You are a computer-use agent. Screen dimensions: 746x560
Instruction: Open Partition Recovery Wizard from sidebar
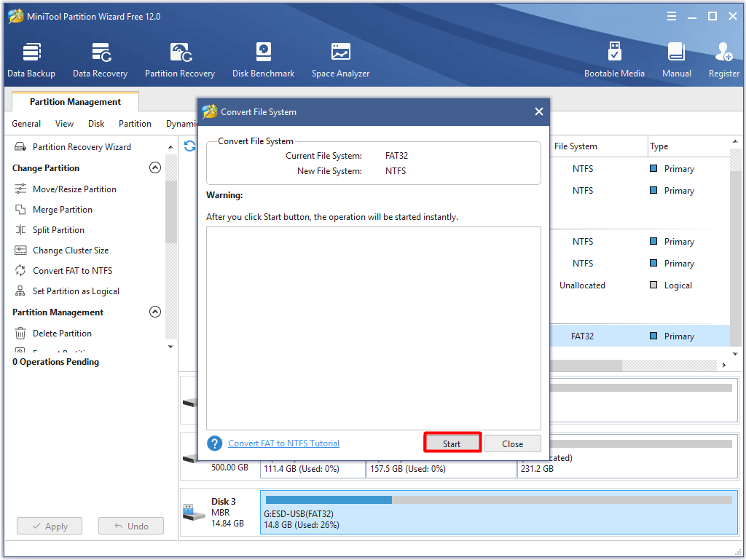pyautogui.click(x=82, y=147)
